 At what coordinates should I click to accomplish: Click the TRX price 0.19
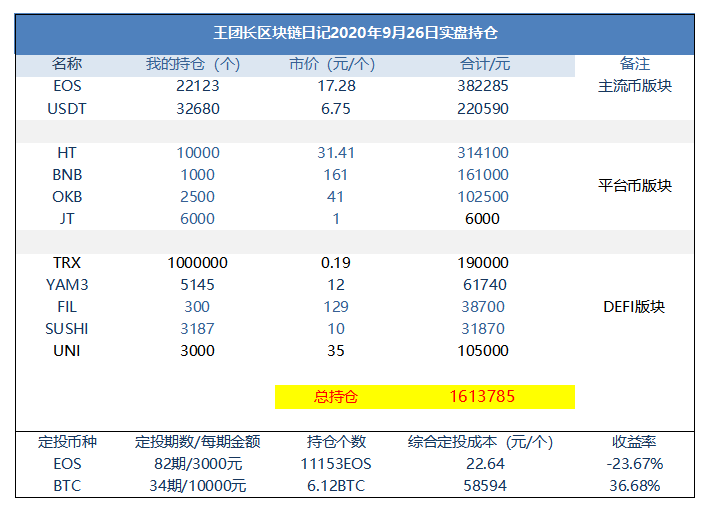point(335,263)
